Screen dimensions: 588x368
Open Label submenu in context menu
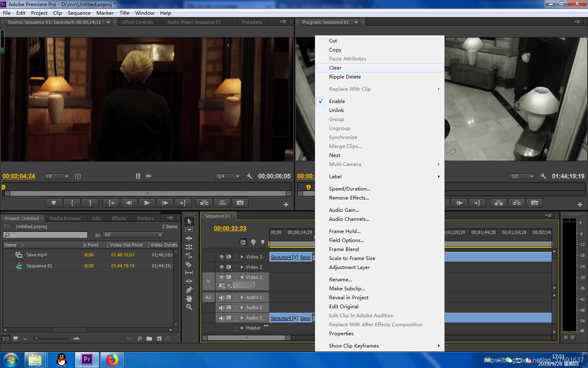pyautogui.click(x=380, y=176)
